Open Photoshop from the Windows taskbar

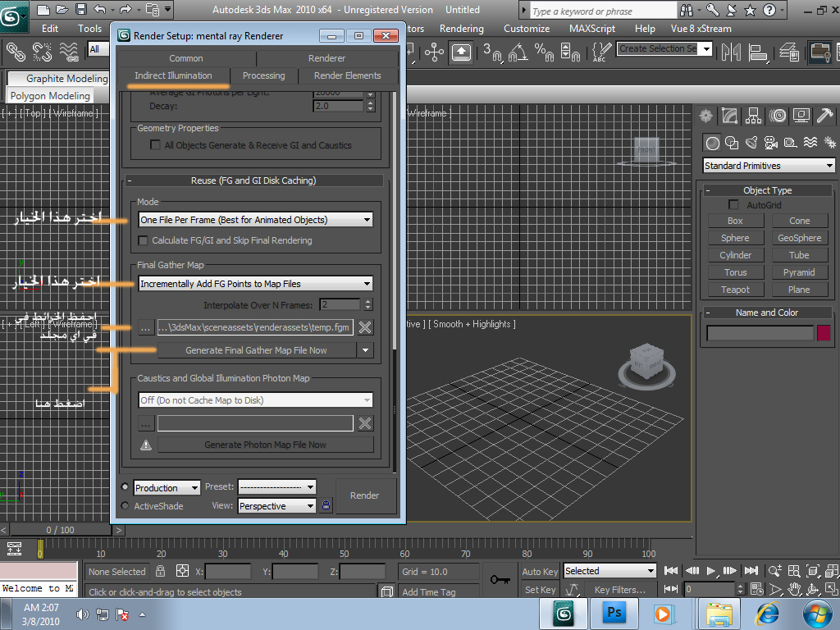(x=614, y=614)
